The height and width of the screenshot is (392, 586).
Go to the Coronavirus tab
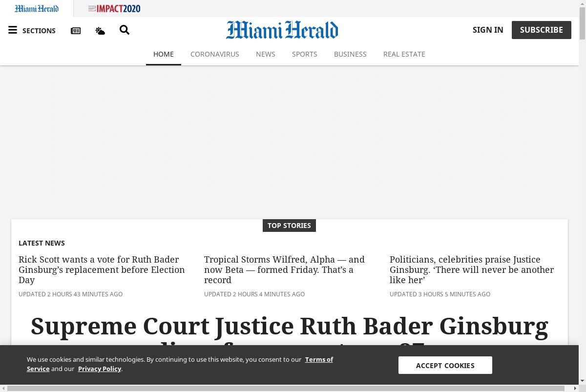pyautogui.click(x=215, y=54)
